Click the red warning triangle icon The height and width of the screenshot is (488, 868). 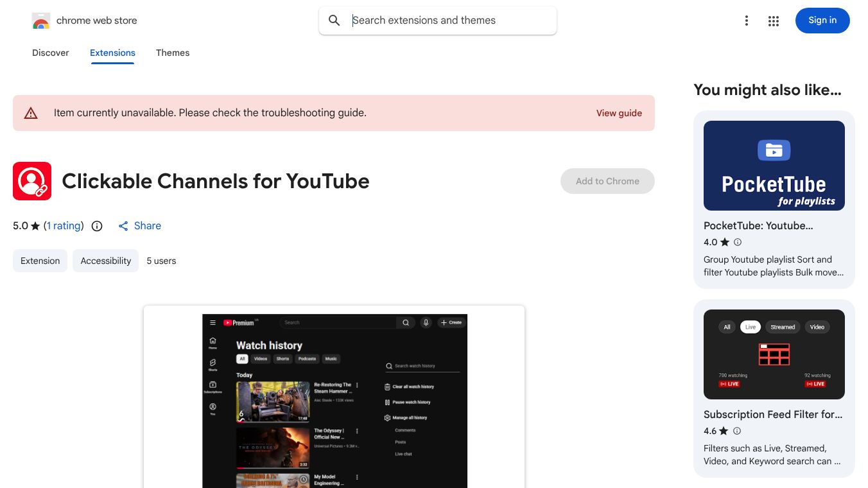pos(31,113)
